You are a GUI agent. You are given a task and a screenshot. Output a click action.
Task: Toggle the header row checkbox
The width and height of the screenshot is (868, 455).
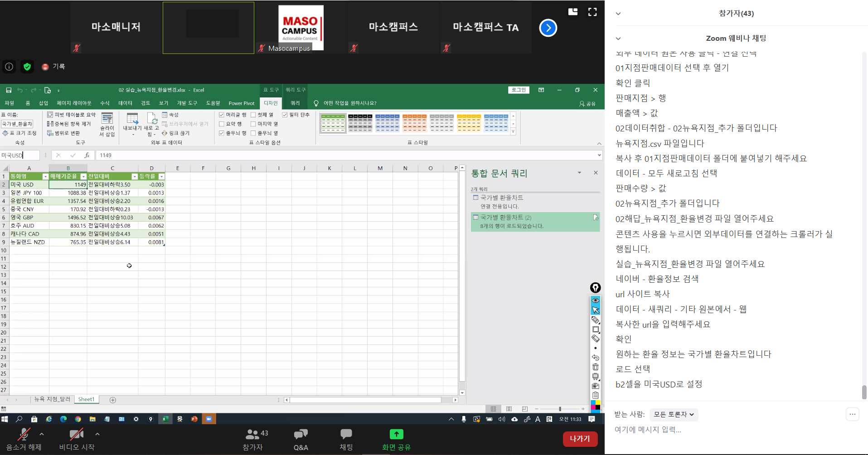click(x=222, y=115)
